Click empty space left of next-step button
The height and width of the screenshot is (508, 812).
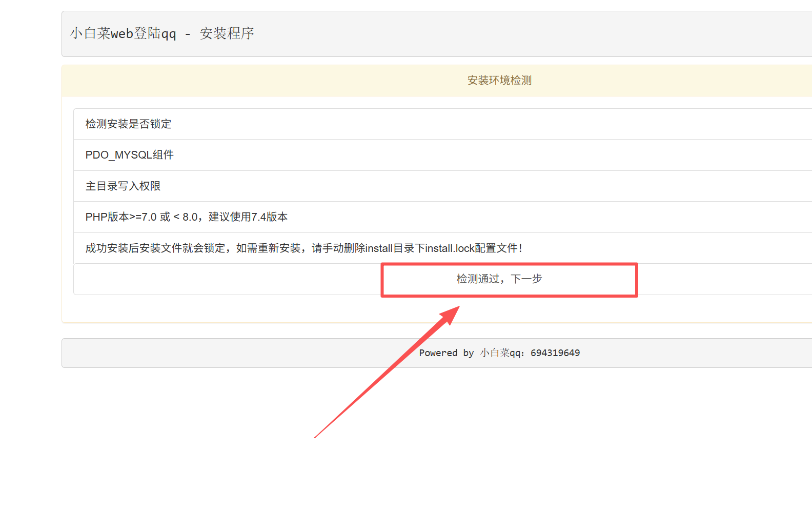click(226, 279)
